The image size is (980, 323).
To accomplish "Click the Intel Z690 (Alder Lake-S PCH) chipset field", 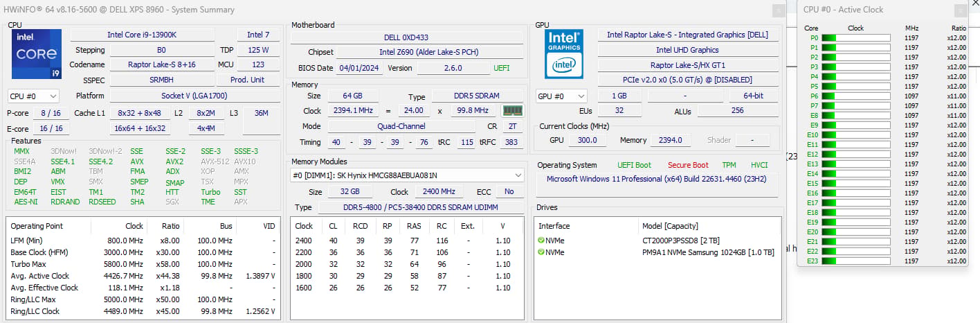I will [429, 52].
